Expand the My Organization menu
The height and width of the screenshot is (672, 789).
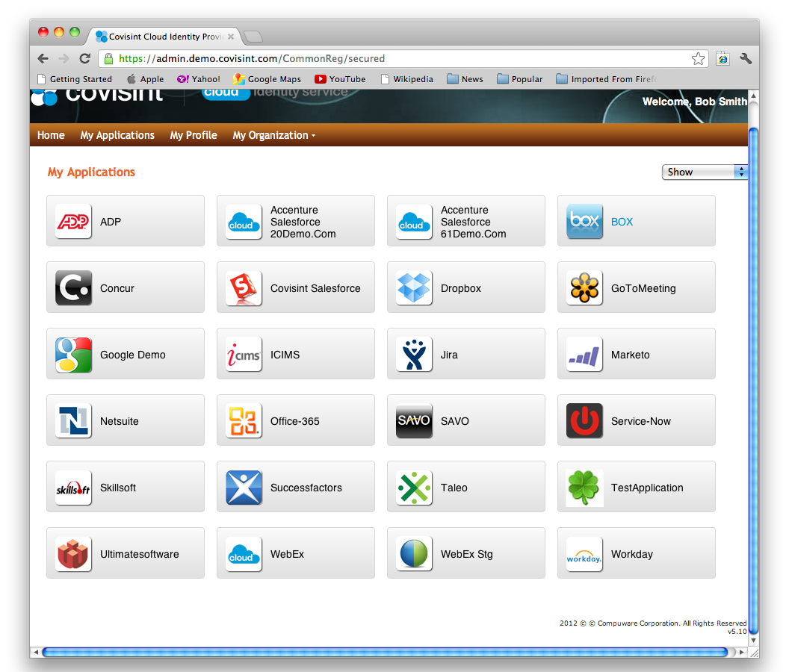(273, 135)
